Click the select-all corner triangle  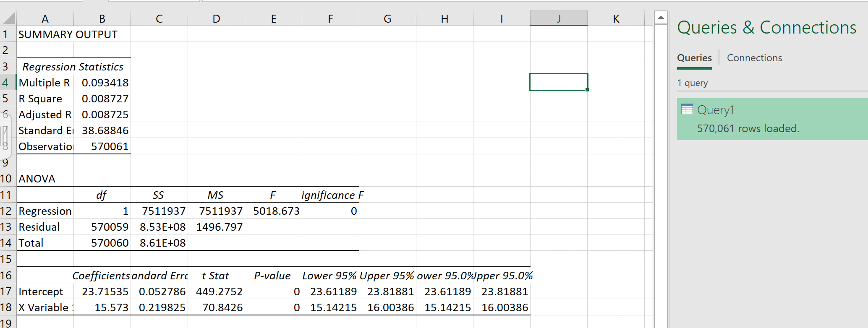tap(9, 18)
